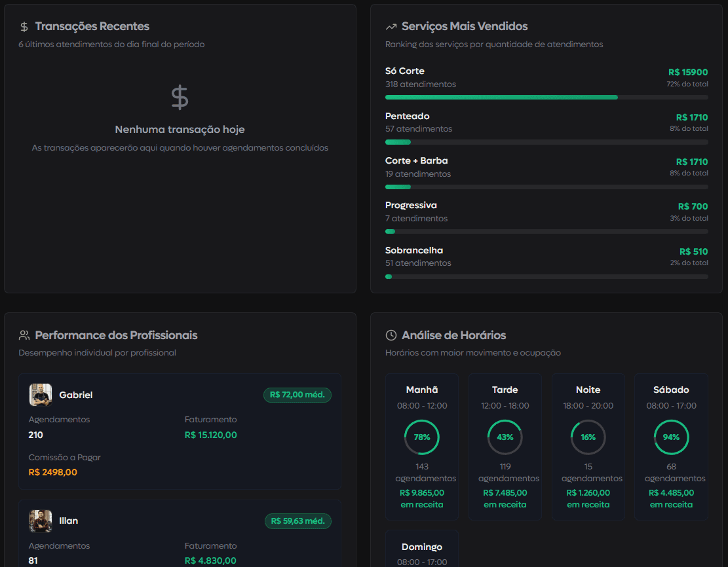Click the 119 agendamentos count
The image size is (728, 567).
point(508,472)
